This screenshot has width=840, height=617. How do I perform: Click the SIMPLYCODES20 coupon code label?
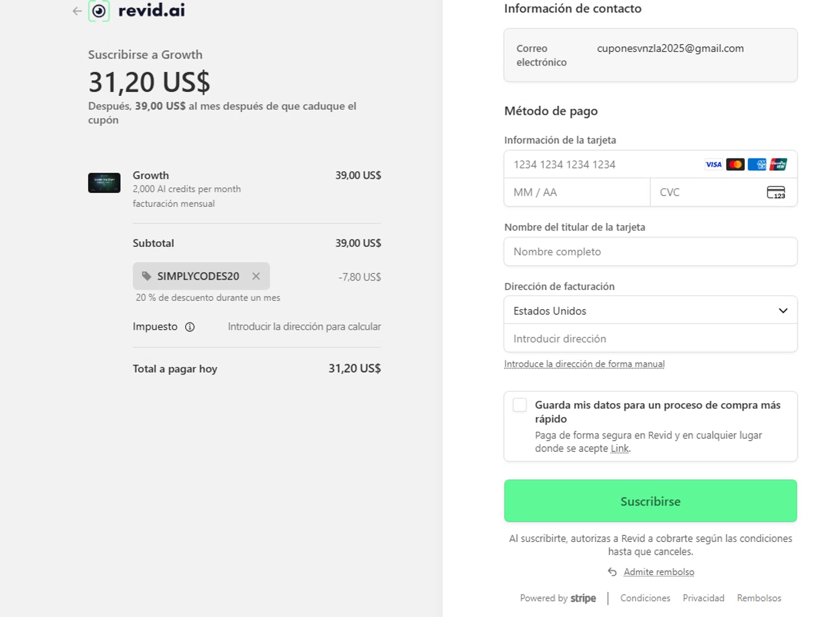(x=198, y=276)
